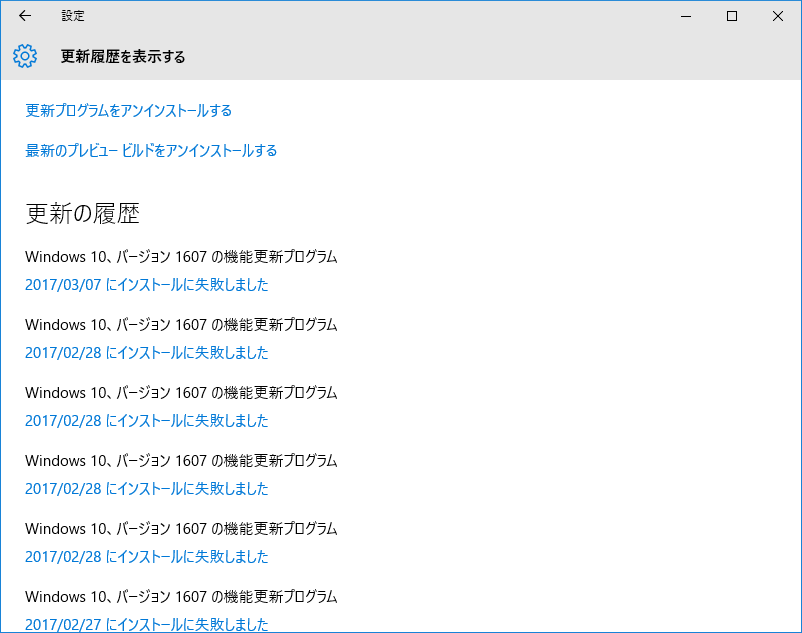The height and width of the screenshot is (633, 802).
Task: Close the Settings window
Action: (778, 16)
